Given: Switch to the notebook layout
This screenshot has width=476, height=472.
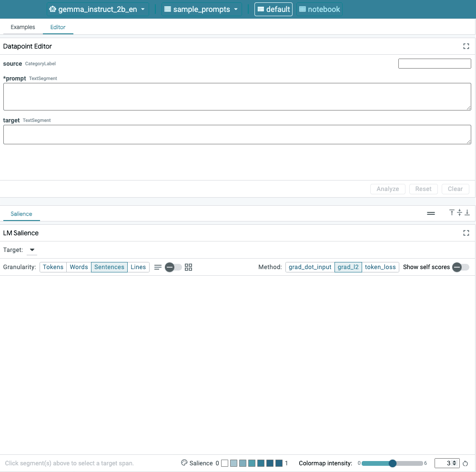Looking at the screenshot, I should pyautogui.click(x=319, y=9).
